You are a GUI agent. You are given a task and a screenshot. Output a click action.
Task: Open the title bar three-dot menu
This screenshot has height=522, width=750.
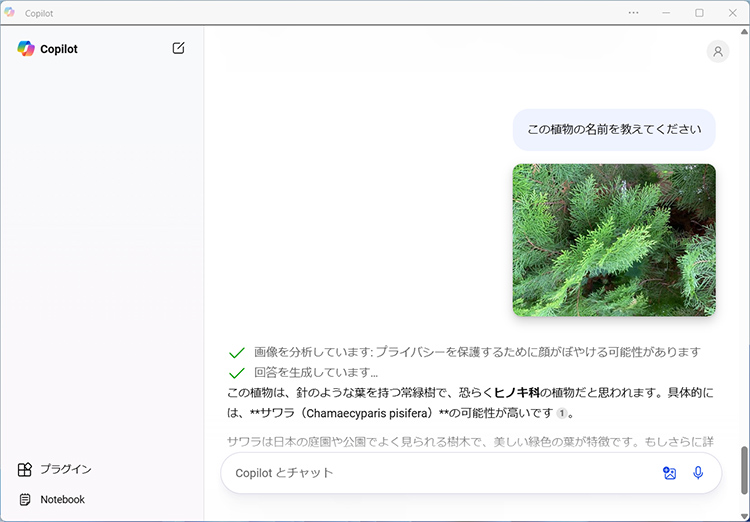(633, 13)
